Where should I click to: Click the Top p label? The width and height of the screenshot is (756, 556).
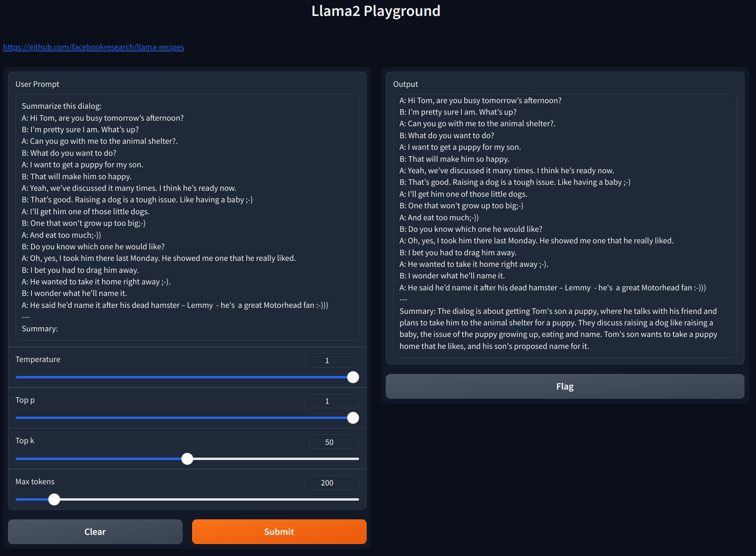point(25,400)
